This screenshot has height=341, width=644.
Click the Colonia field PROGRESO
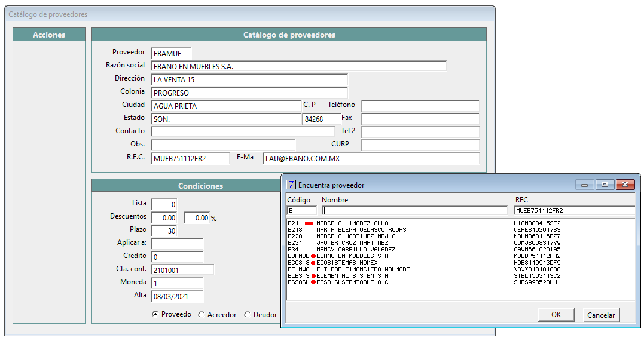249,93
